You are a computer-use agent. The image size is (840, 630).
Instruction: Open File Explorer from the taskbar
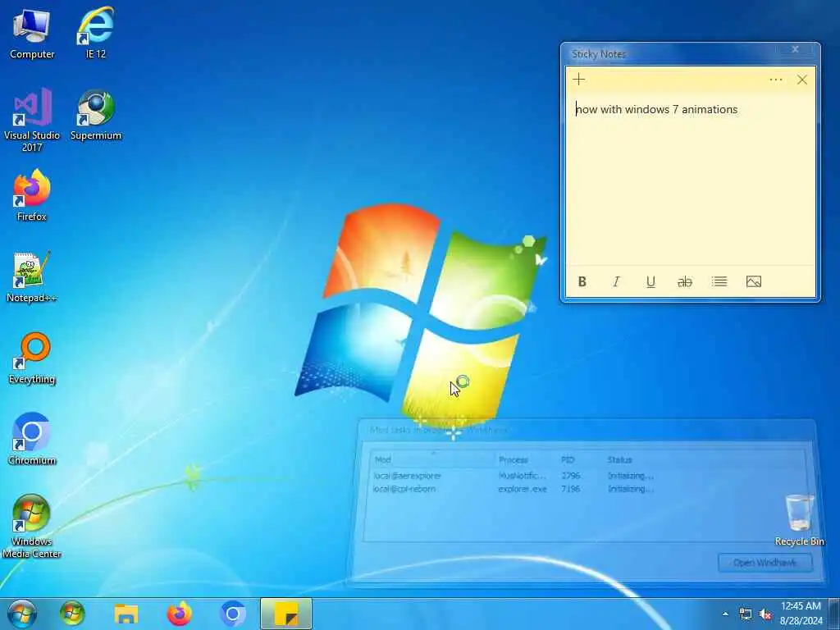[x=126, y=614]
